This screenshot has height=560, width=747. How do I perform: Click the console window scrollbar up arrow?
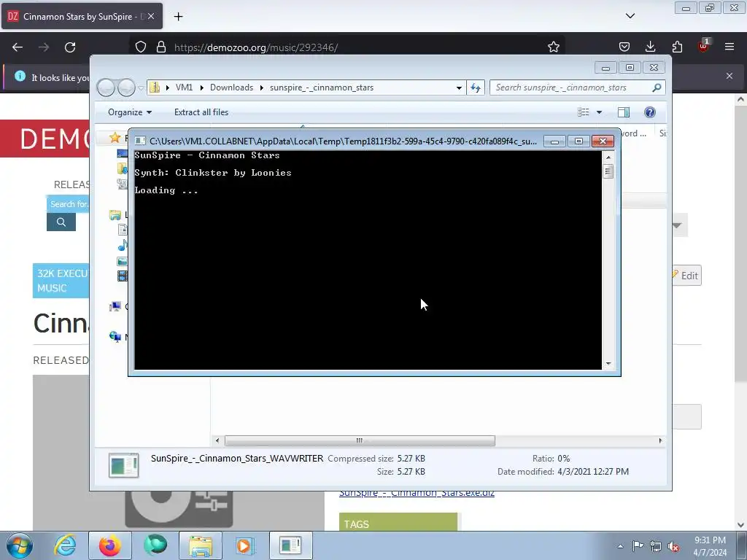click(x=608, y=157)
